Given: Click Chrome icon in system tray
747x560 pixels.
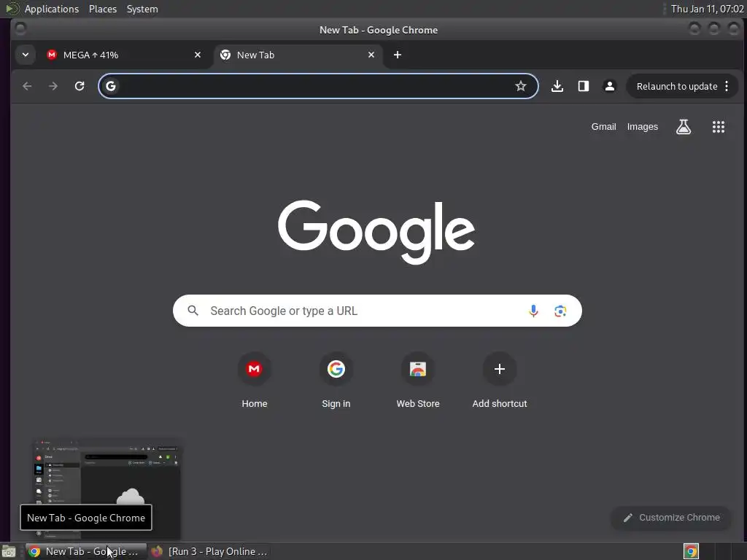Looking at the screenshot, I should [691, 551].
